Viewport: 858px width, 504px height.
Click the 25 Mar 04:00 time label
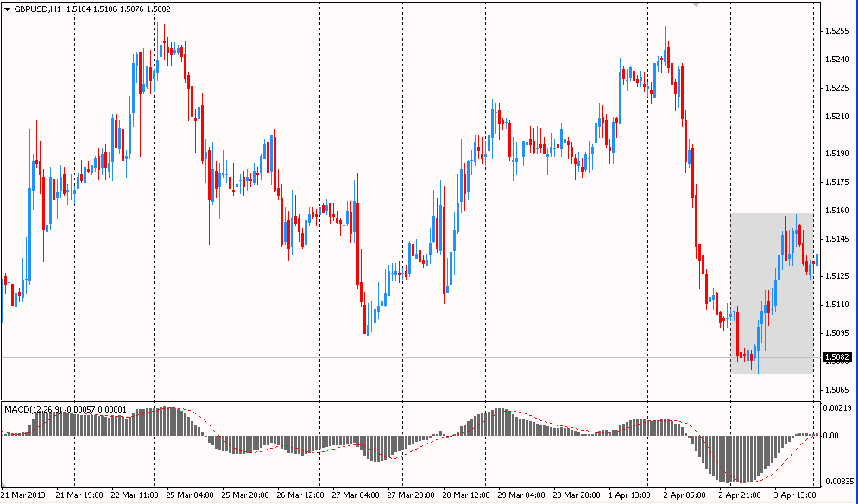[x=190, y=496]
